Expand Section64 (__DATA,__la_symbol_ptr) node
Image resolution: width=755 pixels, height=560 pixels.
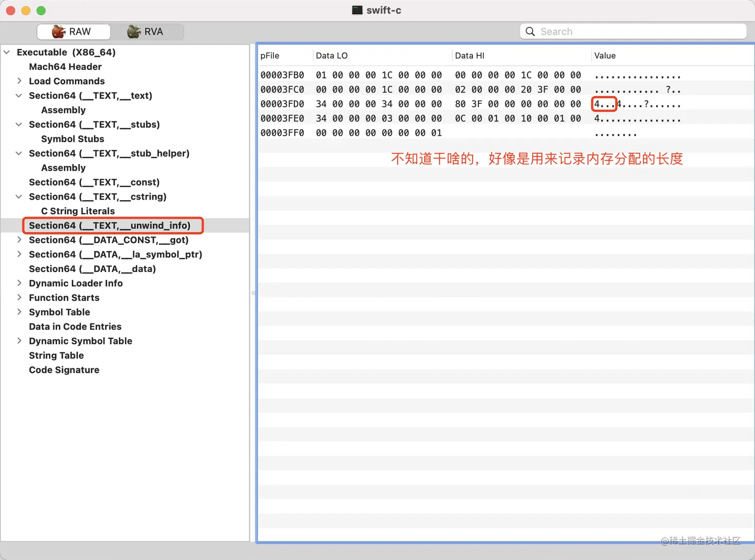coord(19,254)
